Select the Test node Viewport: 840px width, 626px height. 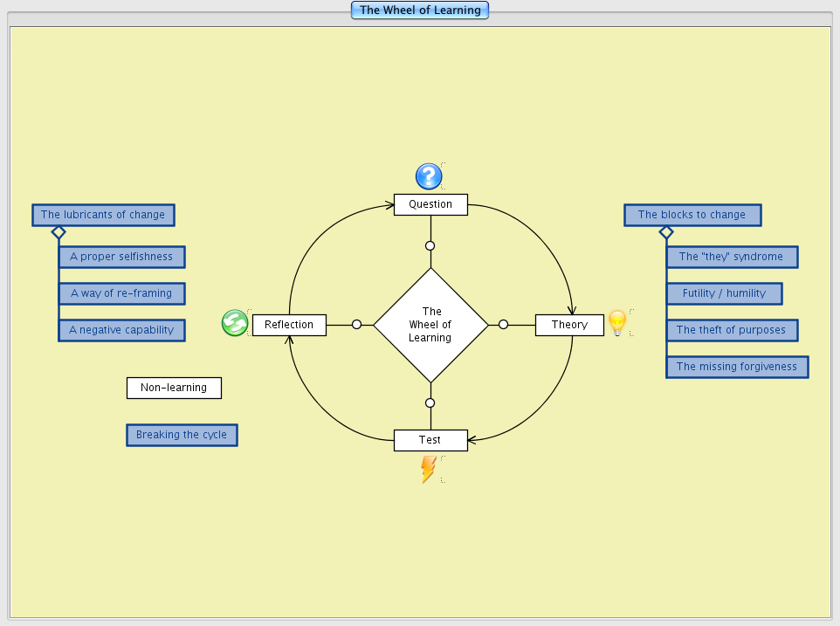pyautogui.click(x=430, y=440)
